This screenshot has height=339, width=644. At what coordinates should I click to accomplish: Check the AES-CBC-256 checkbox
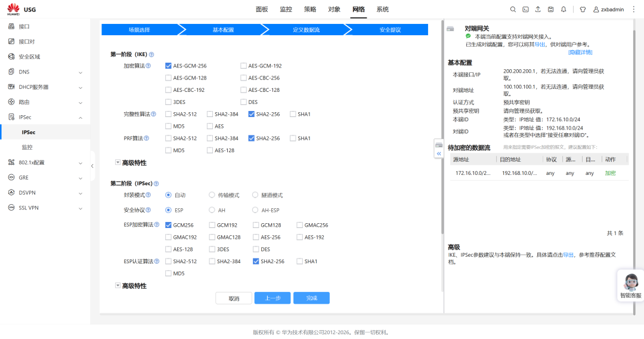click(243, 78)
